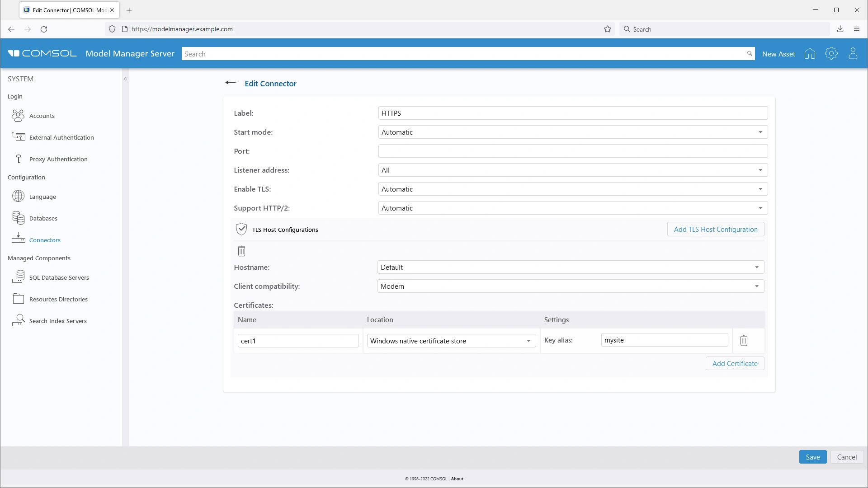Click the Save button

click(x=812, y=457)
